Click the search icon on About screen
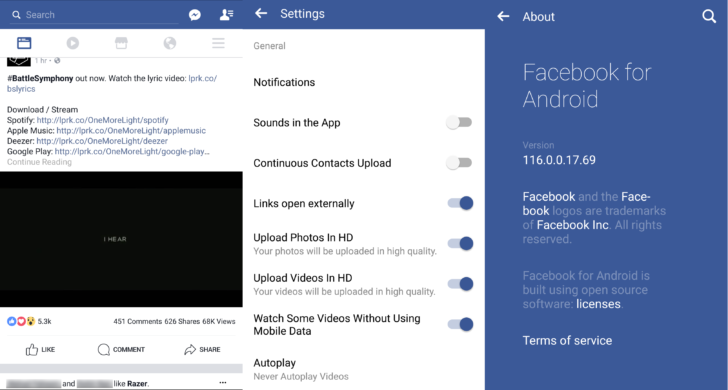 click(709, 17)
